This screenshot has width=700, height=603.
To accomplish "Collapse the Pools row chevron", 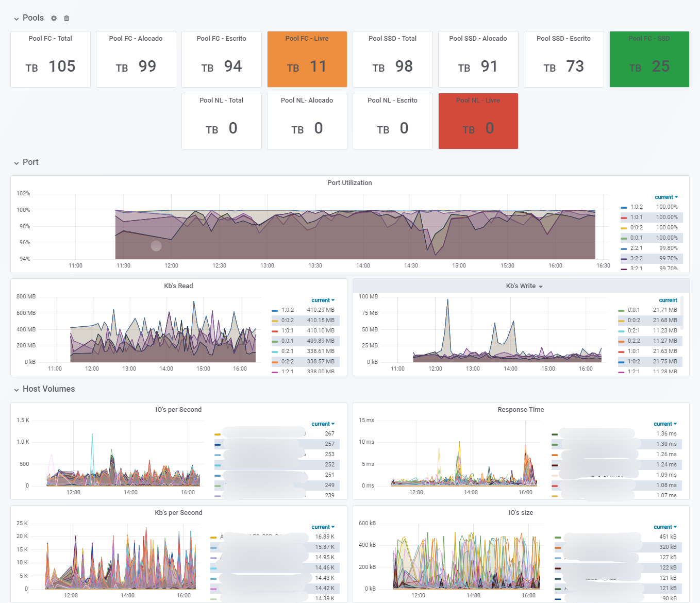I will pos(16,19).
